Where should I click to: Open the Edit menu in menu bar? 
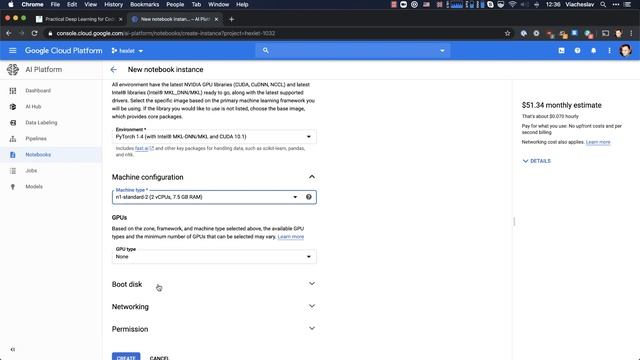point(72,4)
